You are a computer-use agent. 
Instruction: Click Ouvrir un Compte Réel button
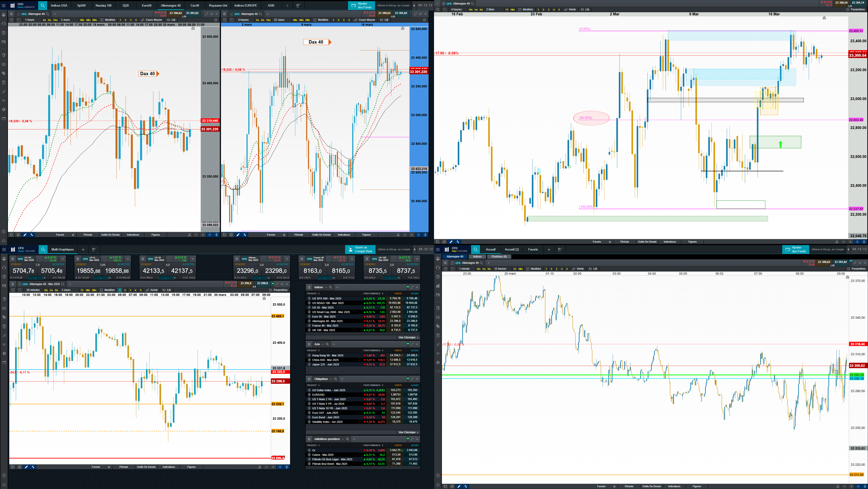click(x=360, y=250)
